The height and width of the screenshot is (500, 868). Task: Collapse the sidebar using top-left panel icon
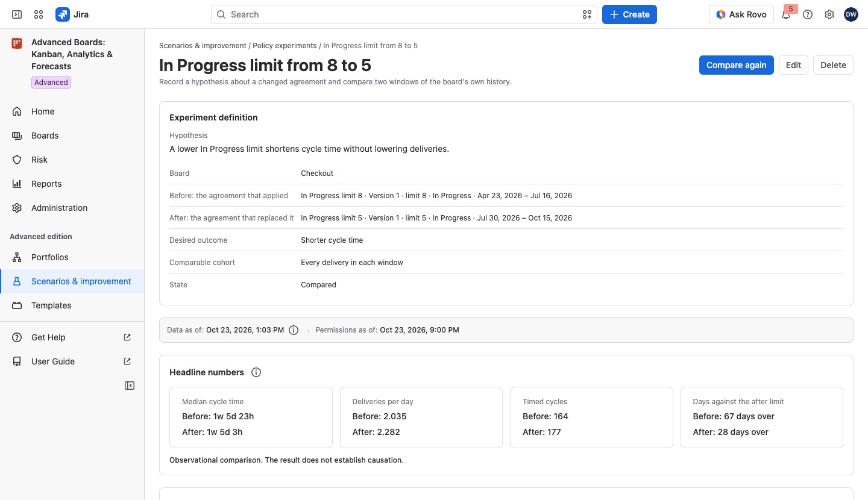17,14
